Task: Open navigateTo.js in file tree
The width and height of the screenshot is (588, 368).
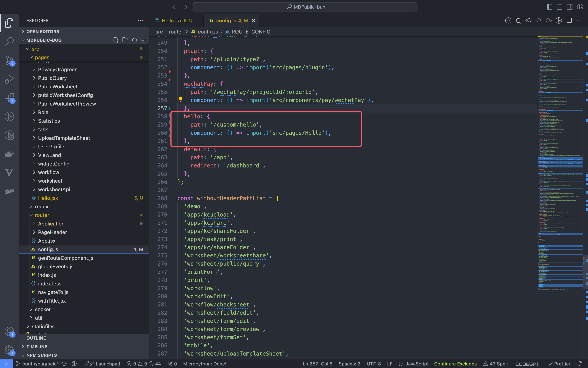Action: (84, 292)
